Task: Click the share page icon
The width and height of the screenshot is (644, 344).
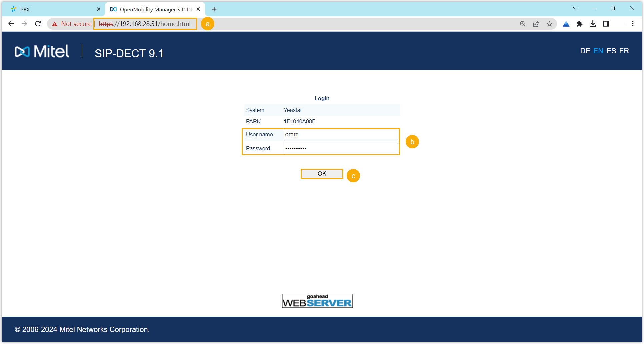Action: coord(536,24)
